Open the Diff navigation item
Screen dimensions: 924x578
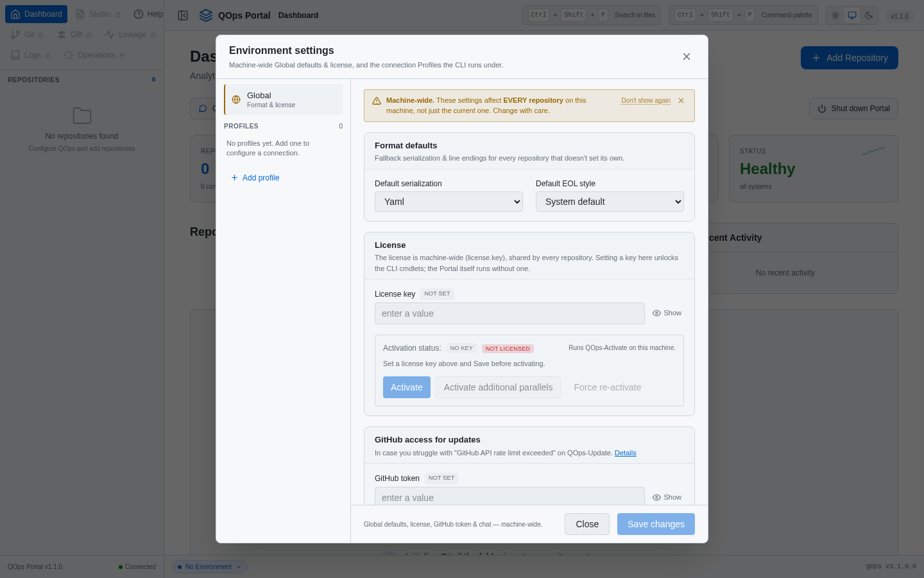[x=74, y=35]
